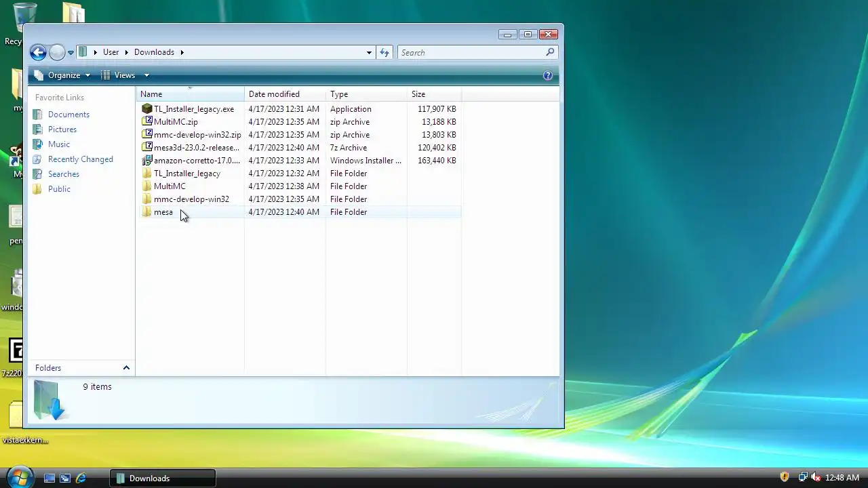Select the MultiMC folder icon
The width and height of the screenshot is (868, 488).
pos(147,186)
